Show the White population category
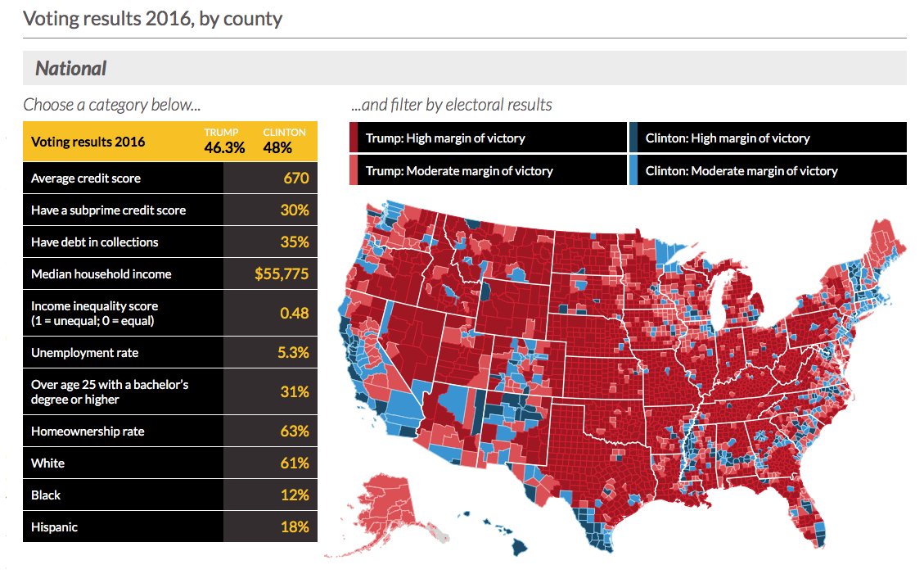The height and width of the screenshot is (583, 924). pos(123,463)
